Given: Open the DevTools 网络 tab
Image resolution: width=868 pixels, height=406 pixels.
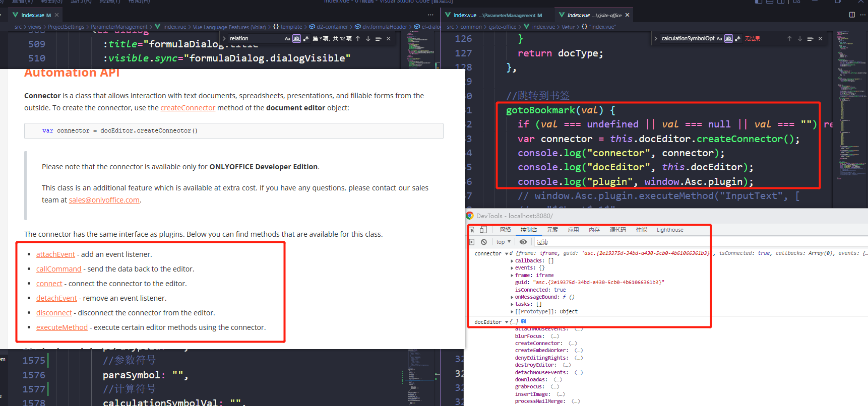Looking at the screenshot, I should (x=506, y=230).
